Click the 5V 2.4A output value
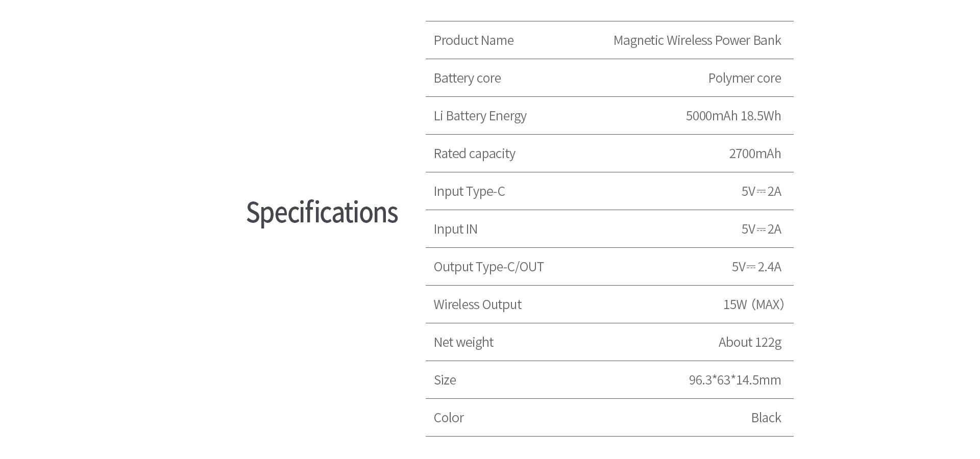The image size is (980, 459). (x=756, y=267)
